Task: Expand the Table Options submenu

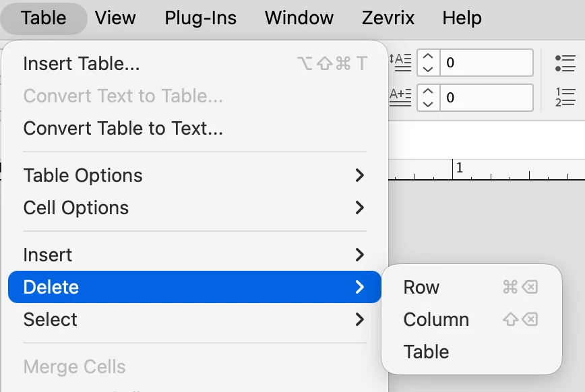Action: 194,175
